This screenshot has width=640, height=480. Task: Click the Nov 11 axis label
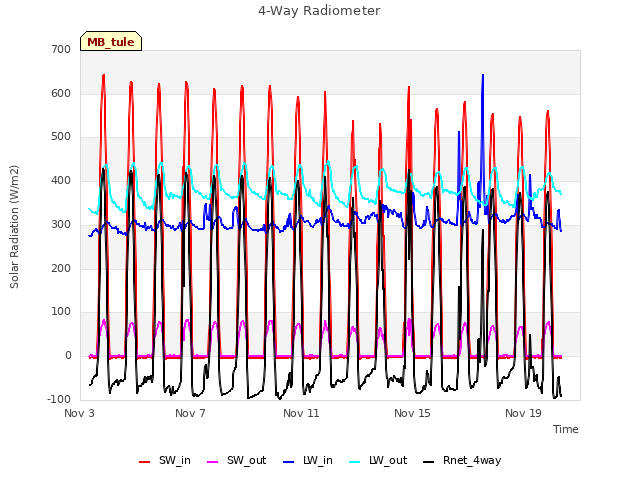[301, 413]
